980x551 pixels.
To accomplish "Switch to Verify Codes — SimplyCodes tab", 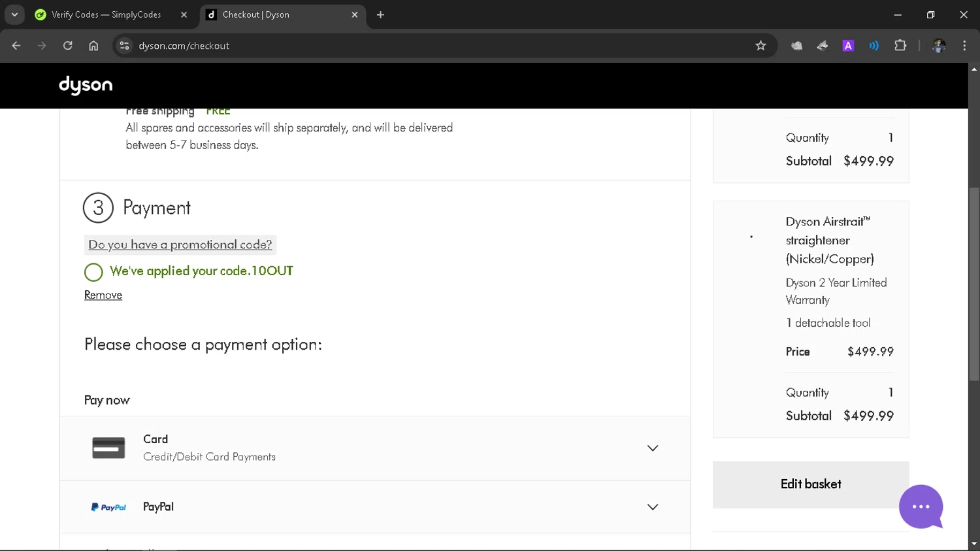I will tap(106, 14).
